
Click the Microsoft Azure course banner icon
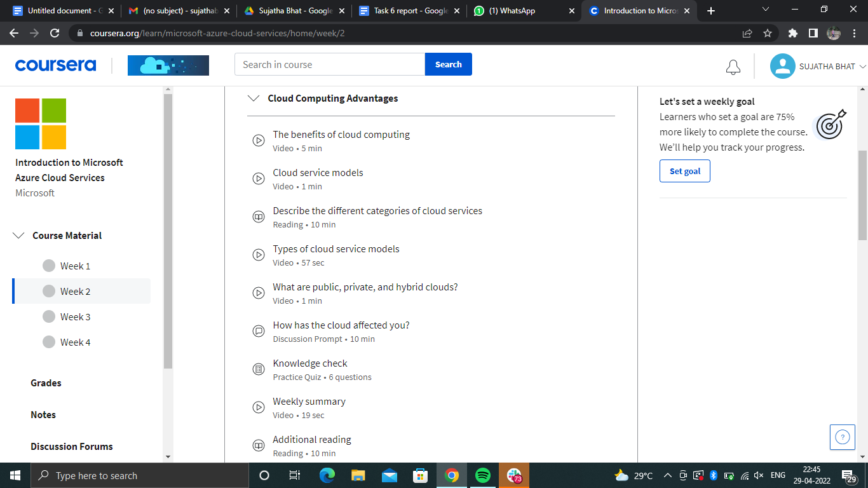pyautogui.click(x=168, y=65)
